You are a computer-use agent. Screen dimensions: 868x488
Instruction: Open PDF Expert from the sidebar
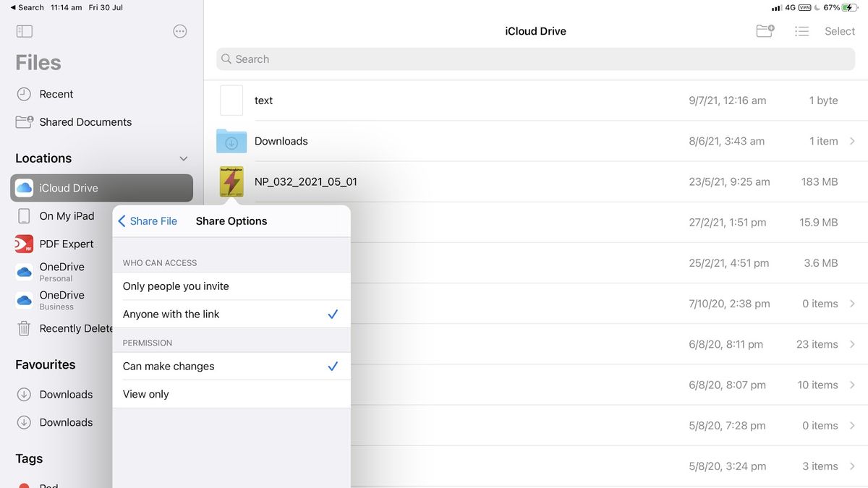67,244
